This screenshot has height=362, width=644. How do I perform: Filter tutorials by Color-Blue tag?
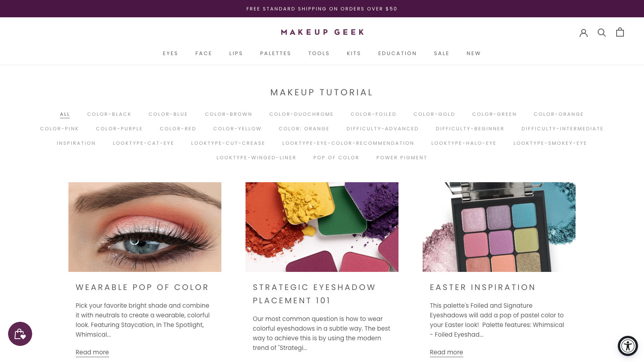click(168, 114)
